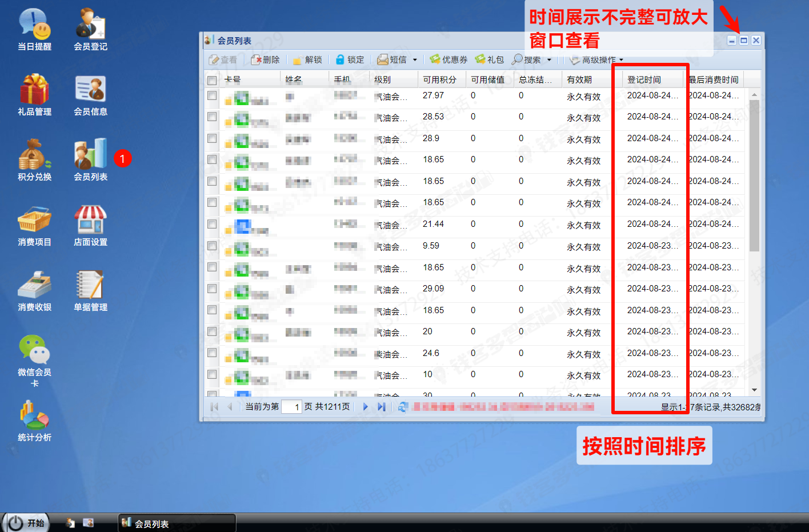The image size is (809, 532).
Task: Click the scrollbar up arrow
Action: tap(754, 94)
